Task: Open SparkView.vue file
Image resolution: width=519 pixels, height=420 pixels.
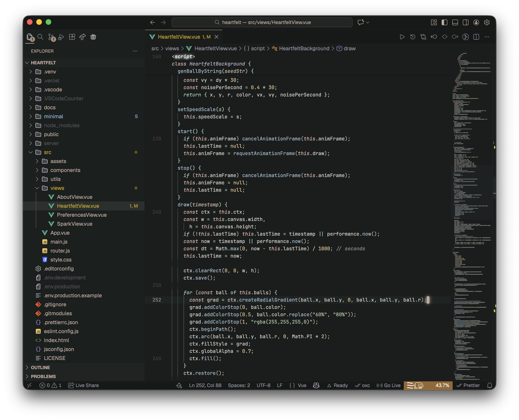Action: pos(84,224)
